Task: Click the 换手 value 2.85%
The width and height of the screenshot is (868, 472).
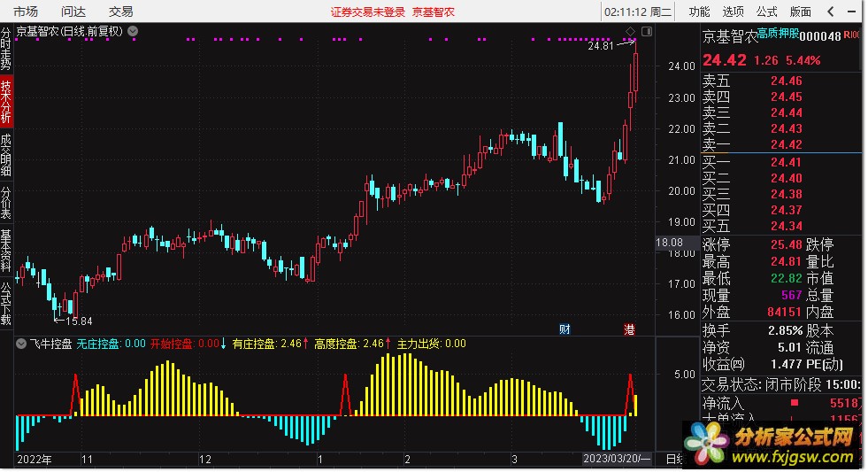Action: pyautogui.click(x=785, y=330)
